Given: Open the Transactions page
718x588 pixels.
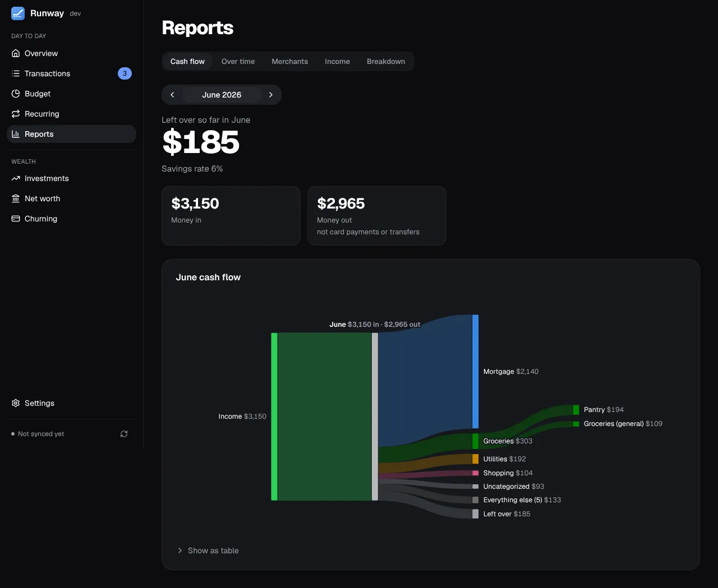Looking at the screenshot, I should pos(71,73).
